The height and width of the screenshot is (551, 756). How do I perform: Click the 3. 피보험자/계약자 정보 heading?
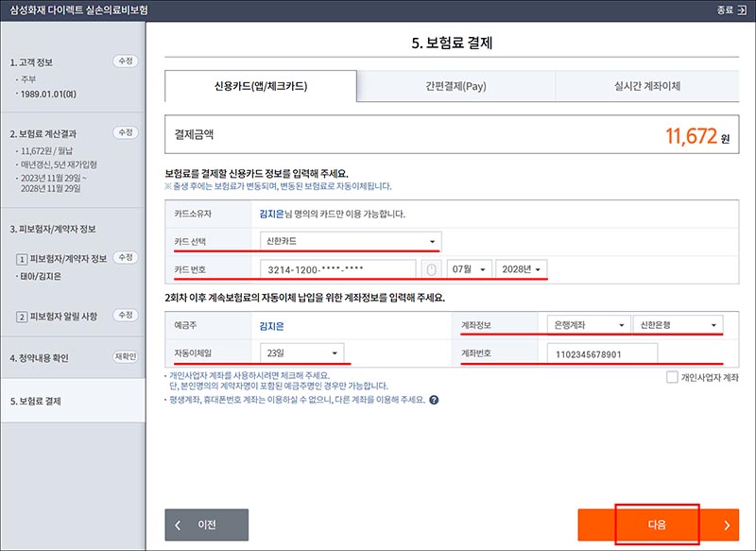[x=53, y=229]
